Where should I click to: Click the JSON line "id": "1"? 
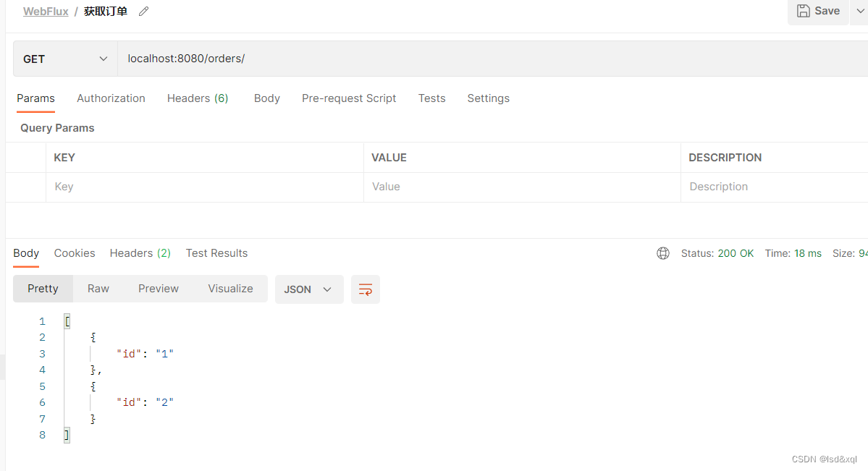click(x=145, y=354)
